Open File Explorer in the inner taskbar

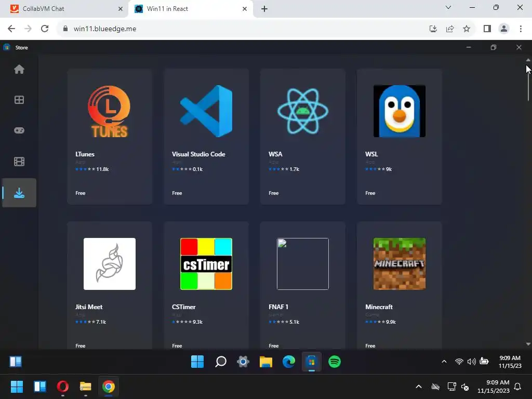click(x=266, y=362)
